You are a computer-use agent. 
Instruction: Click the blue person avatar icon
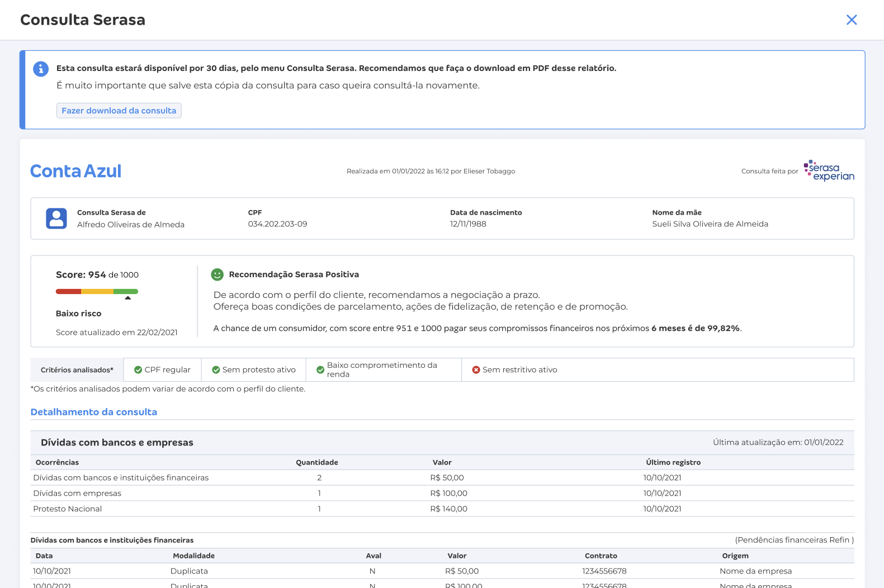pyautogui.click(x=56, y=219)
